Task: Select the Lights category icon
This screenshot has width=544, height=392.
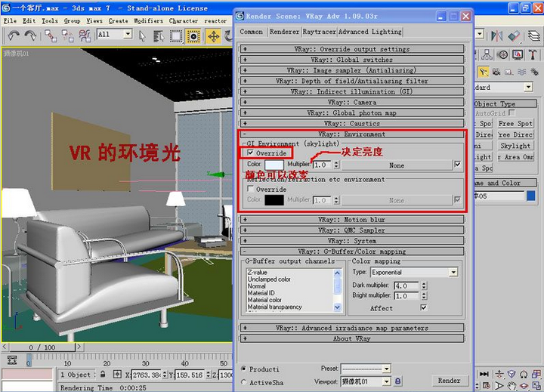Action: pyautogui.click(x=483, y=72)
